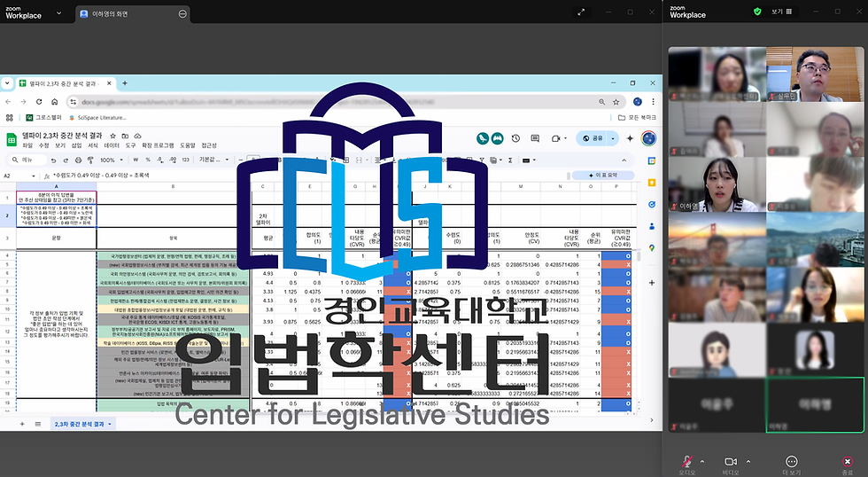The height and width of the screenshot is (477, 868).
Task: Click the full-screen arrows icon in Zoom
Action: pos(581,12)
